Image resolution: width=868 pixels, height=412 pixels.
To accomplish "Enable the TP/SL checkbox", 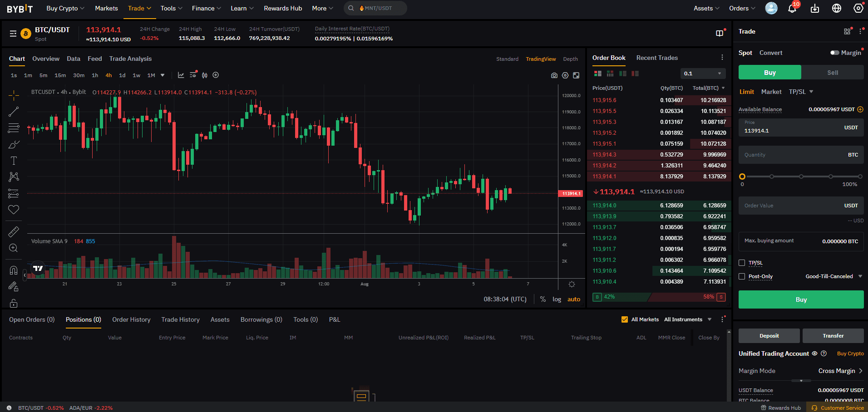I will (742, 263).
